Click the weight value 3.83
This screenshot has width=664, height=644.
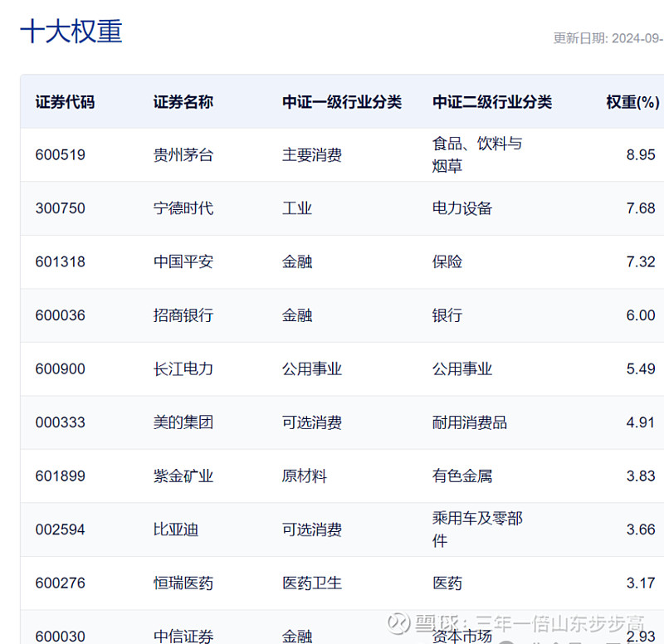(x=641, y=476)
